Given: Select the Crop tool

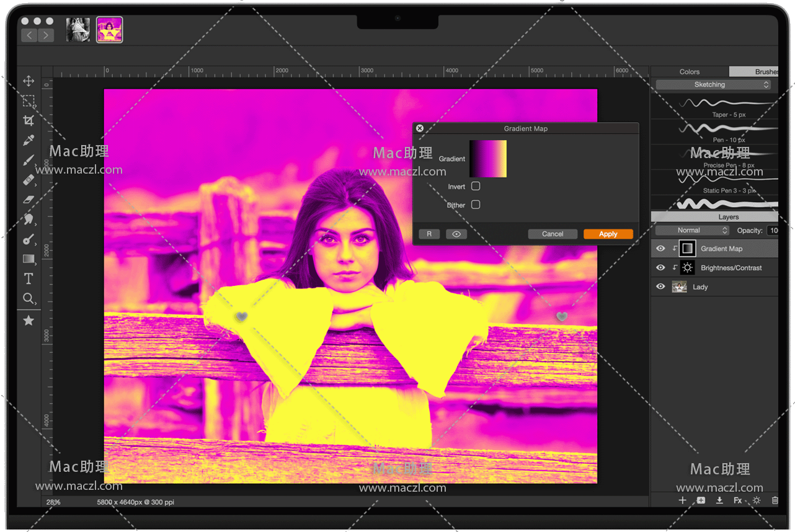Looking at the screenshot, I should [x=29, y=120].
